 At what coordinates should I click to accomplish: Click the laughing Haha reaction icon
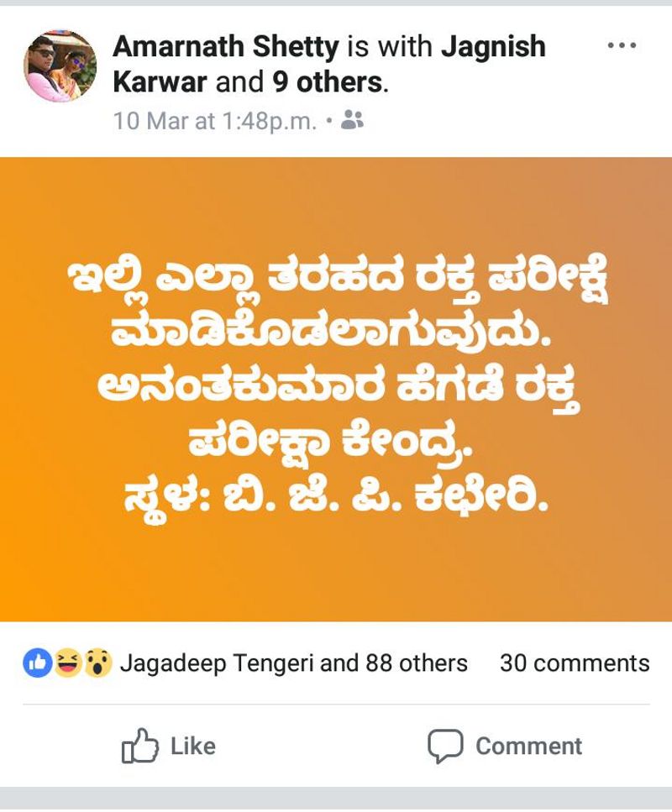pos(68,663)
